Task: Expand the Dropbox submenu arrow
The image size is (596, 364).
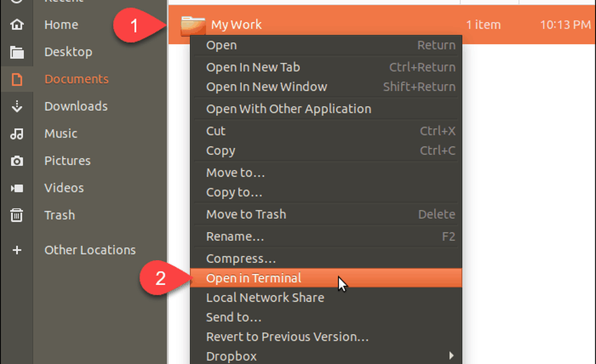Action: 451,356
